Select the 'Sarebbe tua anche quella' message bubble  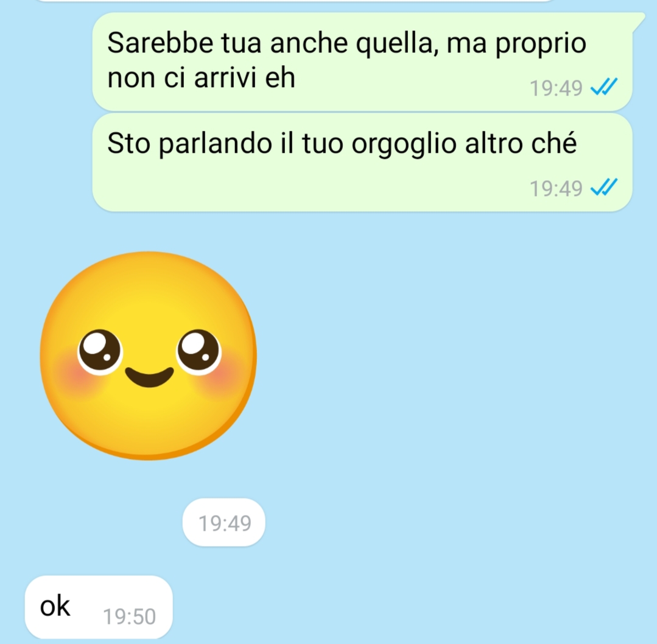362,61
